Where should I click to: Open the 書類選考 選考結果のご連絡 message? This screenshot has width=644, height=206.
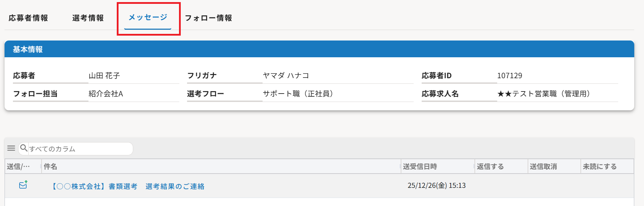[128, 186]
